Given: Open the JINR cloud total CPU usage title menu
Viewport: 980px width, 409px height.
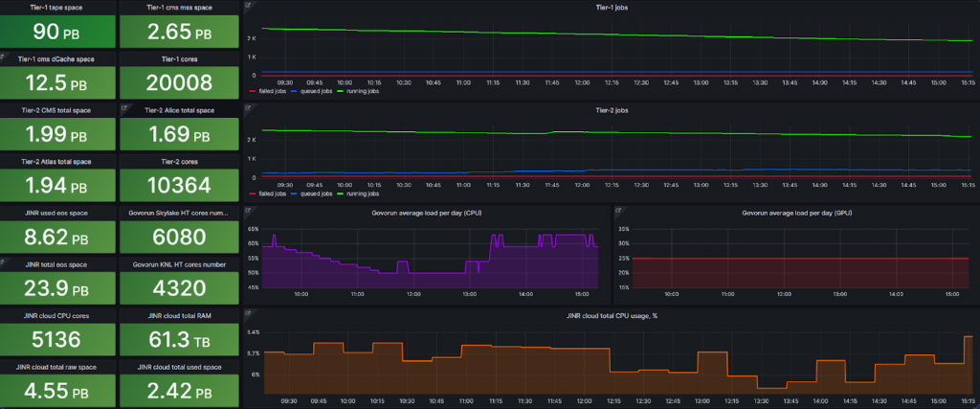Looking at the screenshot, I should (610, 315).
